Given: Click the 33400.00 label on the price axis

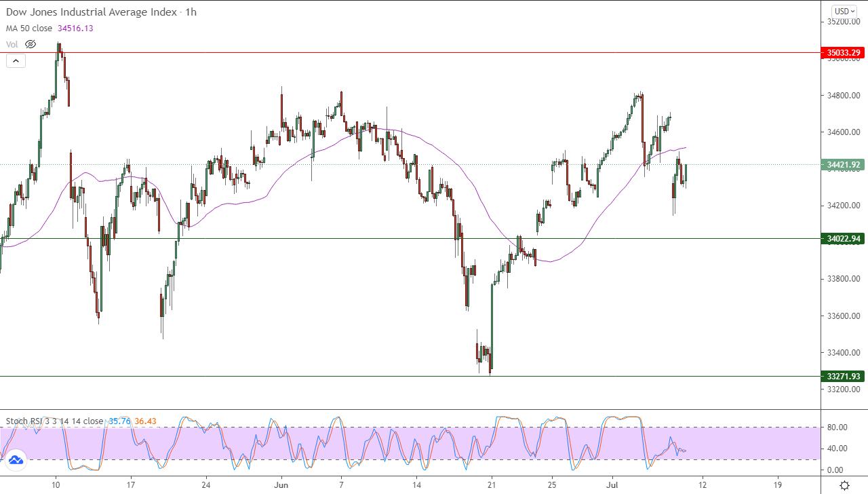Looking at the screenshot, I should 844,353.
